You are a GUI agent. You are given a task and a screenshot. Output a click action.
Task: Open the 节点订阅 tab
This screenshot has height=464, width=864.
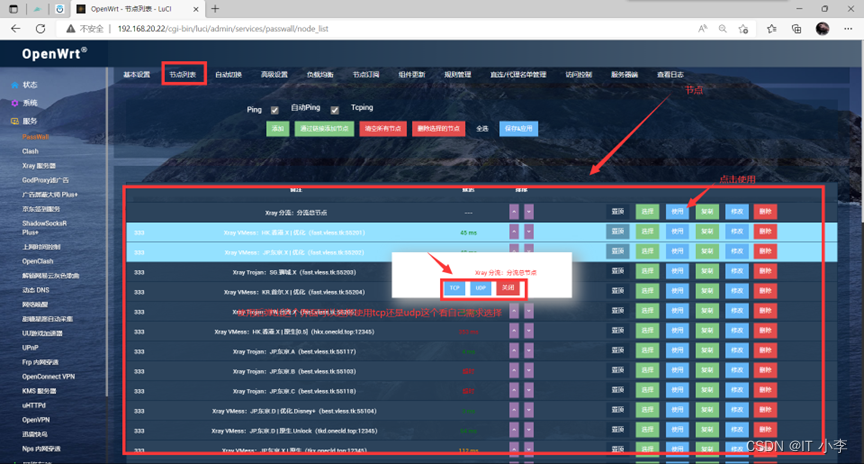(x=366, y=74)
